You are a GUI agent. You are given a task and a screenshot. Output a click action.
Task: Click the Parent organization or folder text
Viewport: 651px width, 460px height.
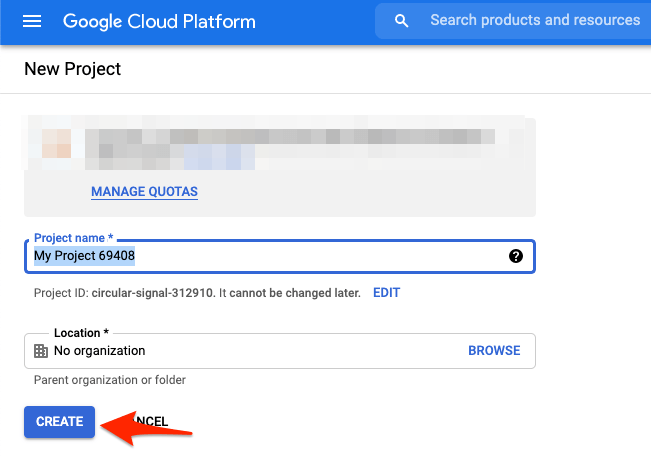pyautogui.click(x=110, y=380)
